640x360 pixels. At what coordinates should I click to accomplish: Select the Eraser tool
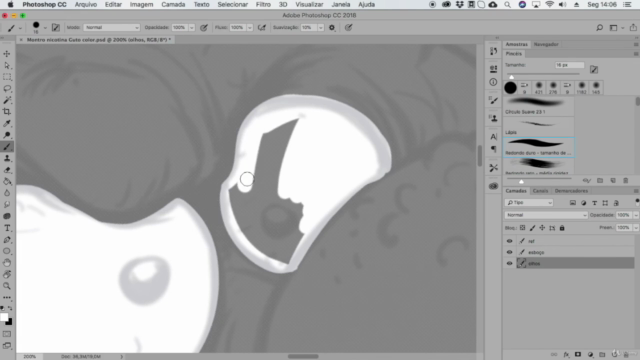[7, 170]
